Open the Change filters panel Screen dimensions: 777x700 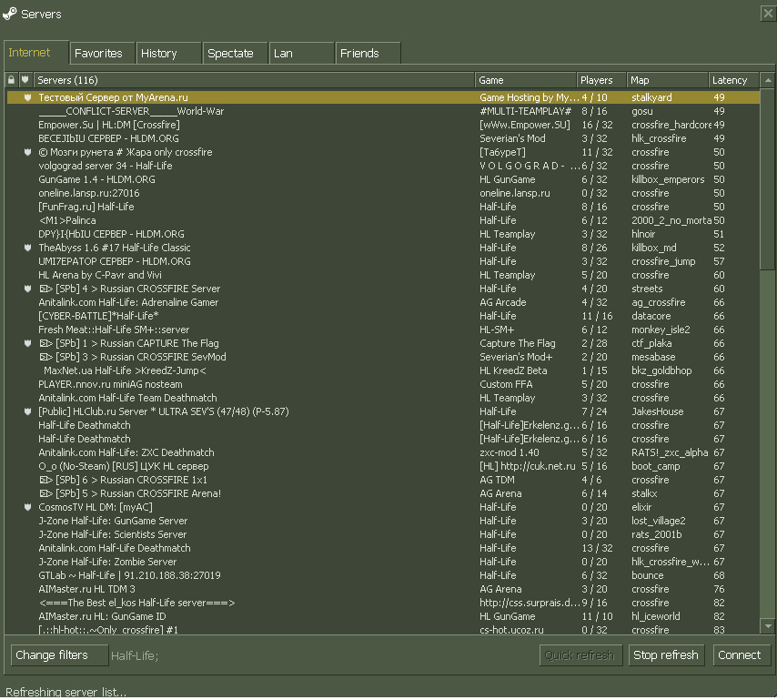58,655
